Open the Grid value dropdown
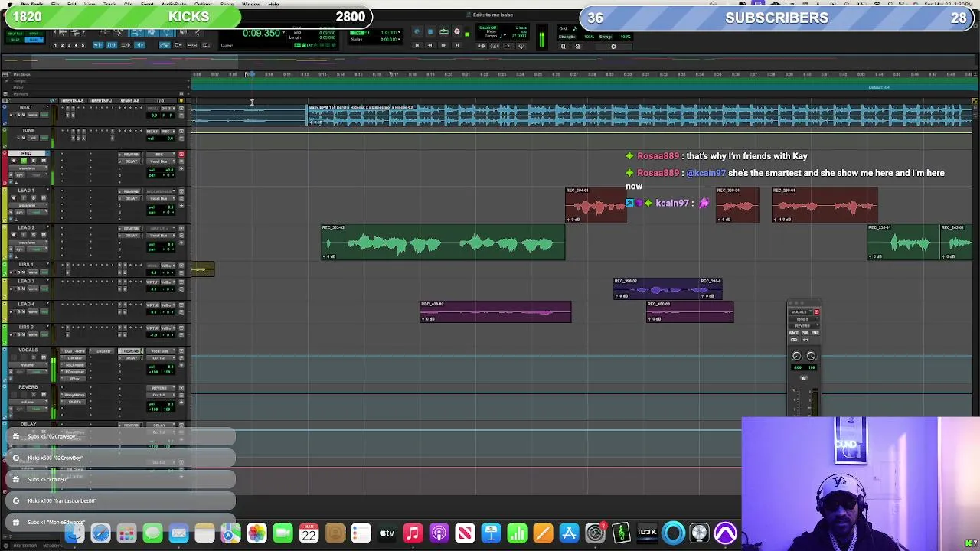980x551 pixels. (399, 33)
